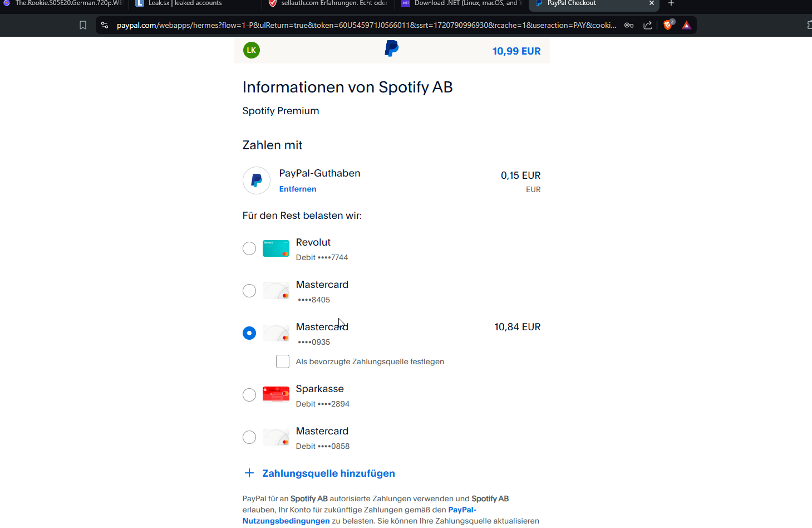This screenshot has height=528, width=812.
Task: Select Revolut debit card radio button
Action: point(249,248)
